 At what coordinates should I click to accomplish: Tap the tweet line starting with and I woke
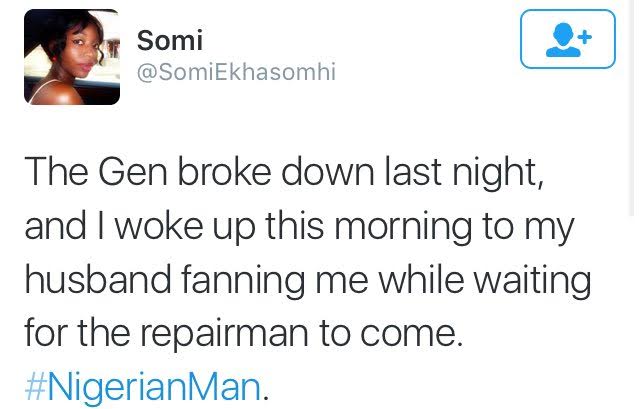[299, 226]
